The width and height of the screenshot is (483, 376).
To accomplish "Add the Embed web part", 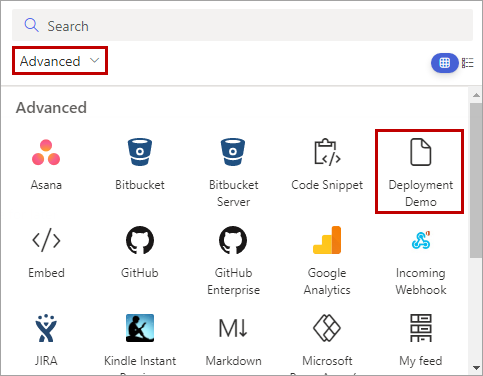I will [46, 253].
